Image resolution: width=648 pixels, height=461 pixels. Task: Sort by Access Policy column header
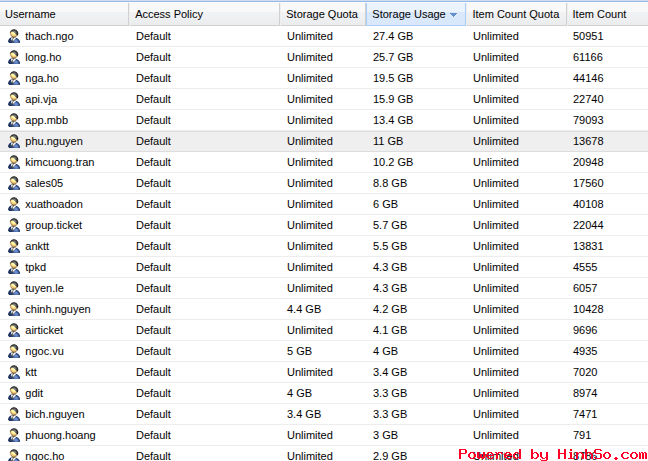169,15
